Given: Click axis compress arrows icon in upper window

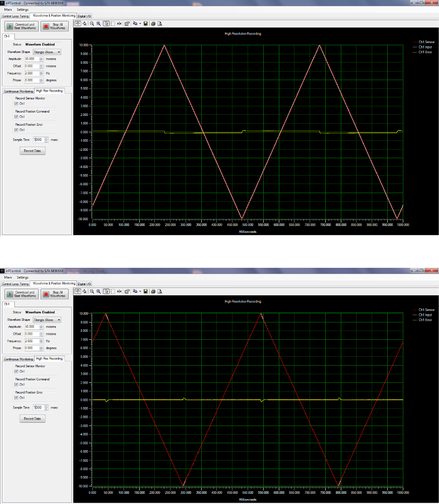Looking at the screenshot, I should [119, 23].
